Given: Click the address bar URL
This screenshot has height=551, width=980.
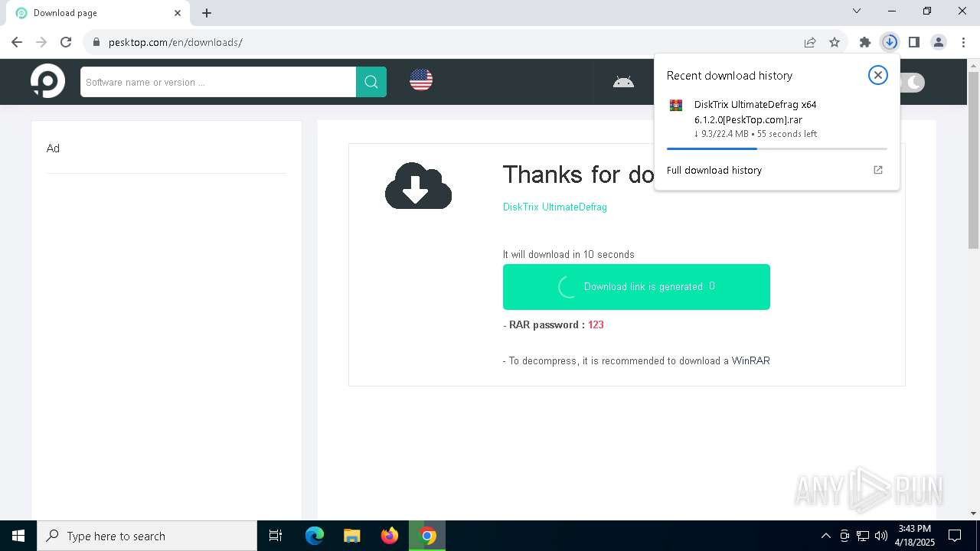Looking at the screenshot, I should click(x=175, y=42).
